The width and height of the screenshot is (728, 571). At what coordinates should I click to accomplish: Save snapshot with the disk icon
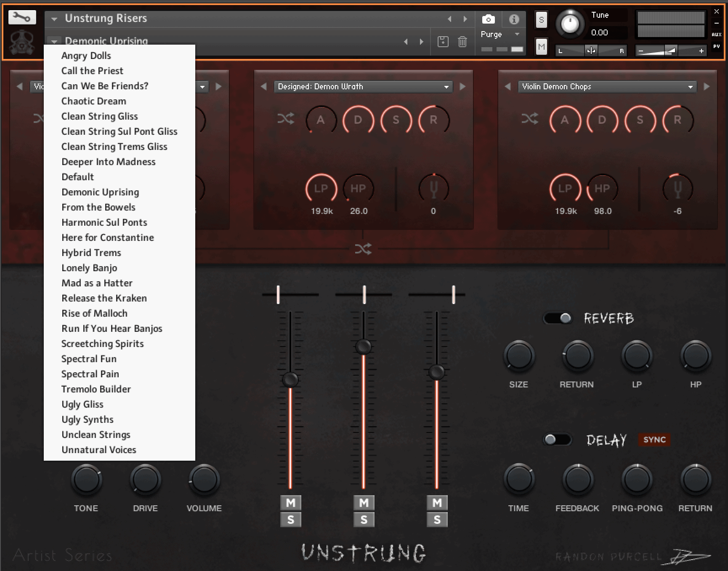click(x=443, y=41)
